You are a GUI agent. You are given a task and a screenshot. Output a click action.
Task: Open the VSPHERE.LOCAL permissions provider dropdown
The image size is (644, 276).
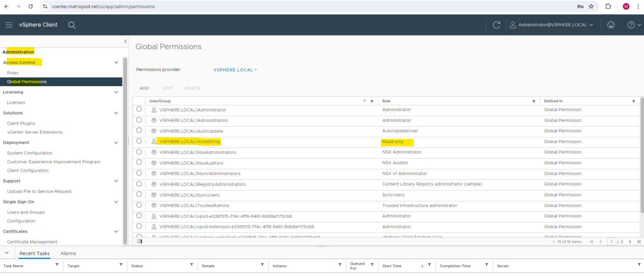coord(235,70)
